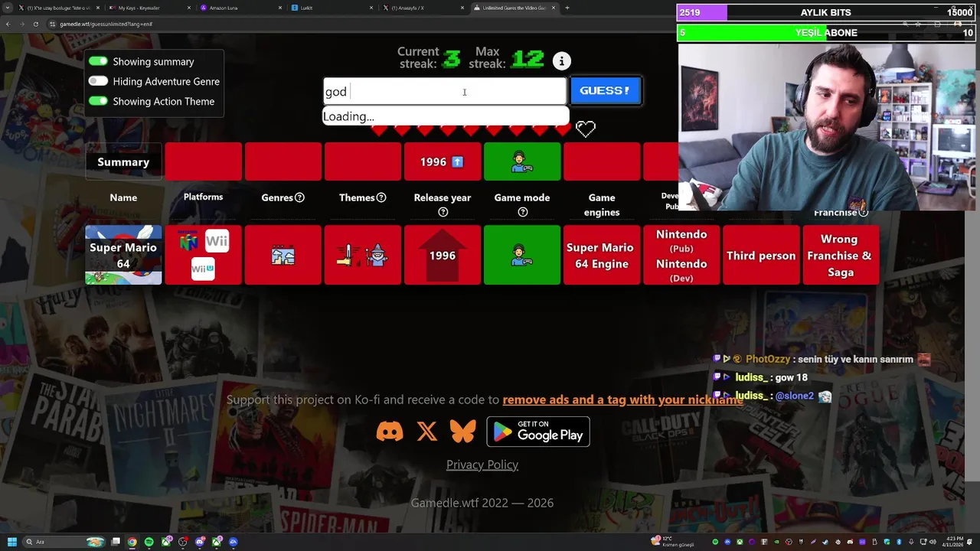Click the Nintendo publisher developer cell

click(681, 255)
